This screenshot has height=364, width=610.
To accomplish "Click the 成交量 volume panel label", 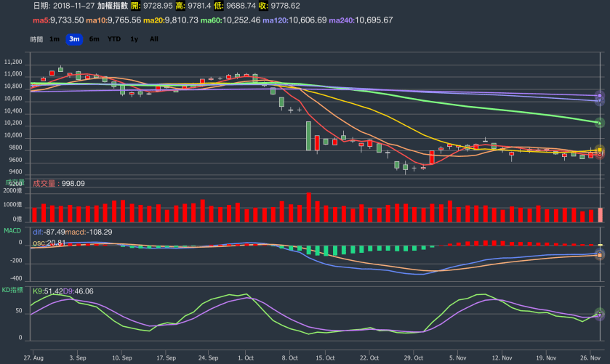I will [15, 182].
